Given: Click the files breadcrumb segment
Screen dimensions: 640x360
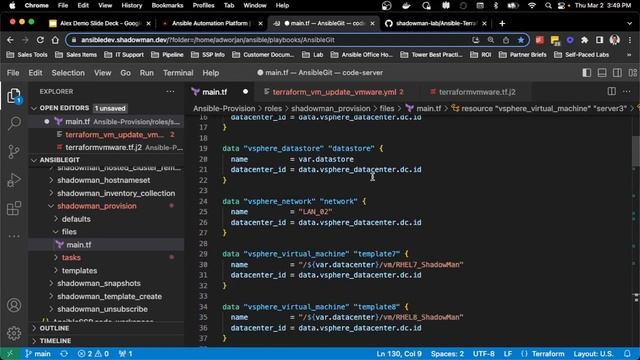Looking at the screenshot, I should click(x=387, y=108).
